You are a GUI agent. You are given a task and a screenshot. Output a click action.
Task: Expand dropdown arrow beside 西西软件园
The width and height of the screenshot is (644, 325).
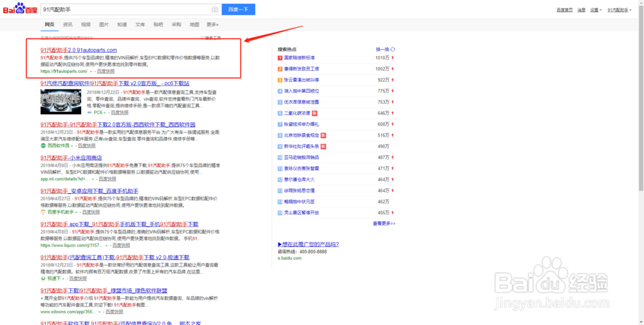(x=72, y=146)
